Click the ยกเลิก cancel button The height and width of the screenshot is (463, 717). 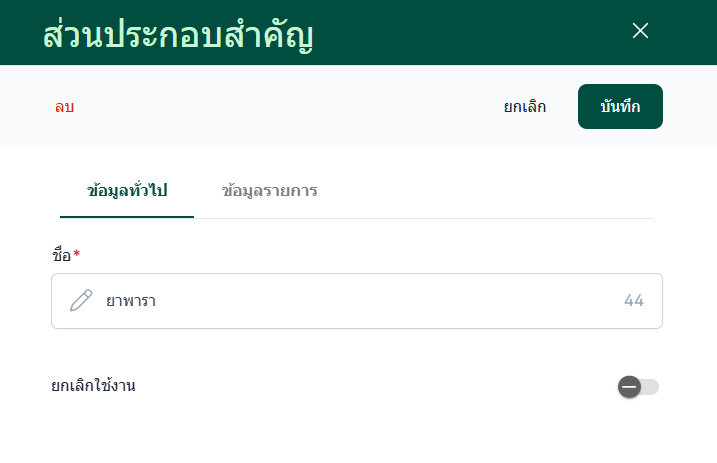click(525, 107)
